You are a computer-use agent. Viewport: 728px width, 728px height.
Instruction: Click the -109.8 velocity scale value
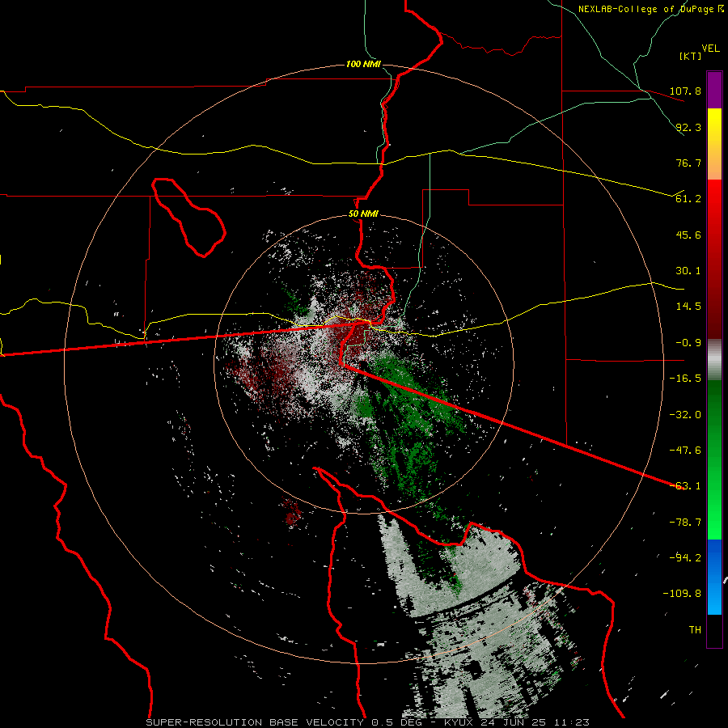coord(682,594)
